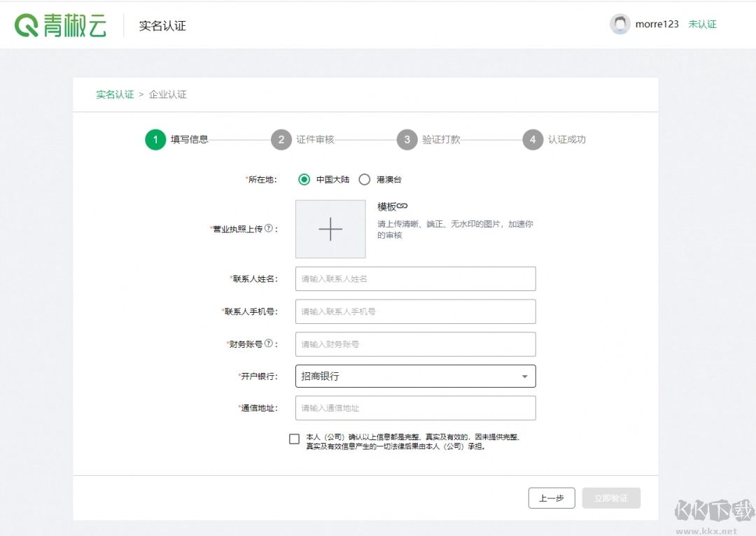756x536 pixels.
Task: Click the morre123 user avatar
Action: point(620,24)
